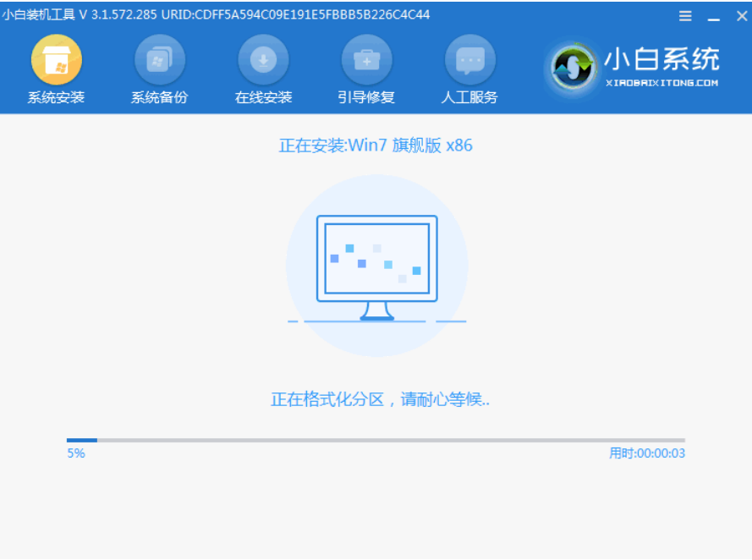Switch to the 系统安装 tab label

(x=56, y=97)
